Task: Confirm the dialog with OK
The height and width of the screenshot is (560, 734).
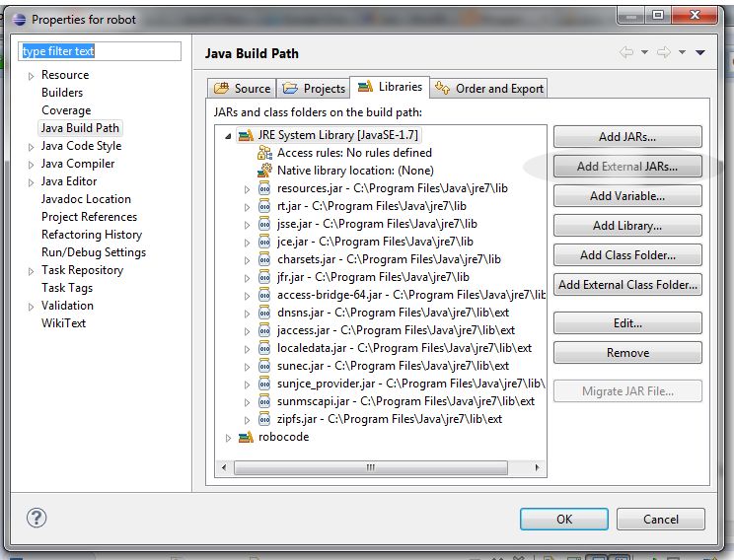Action: [x=564, y=520]
